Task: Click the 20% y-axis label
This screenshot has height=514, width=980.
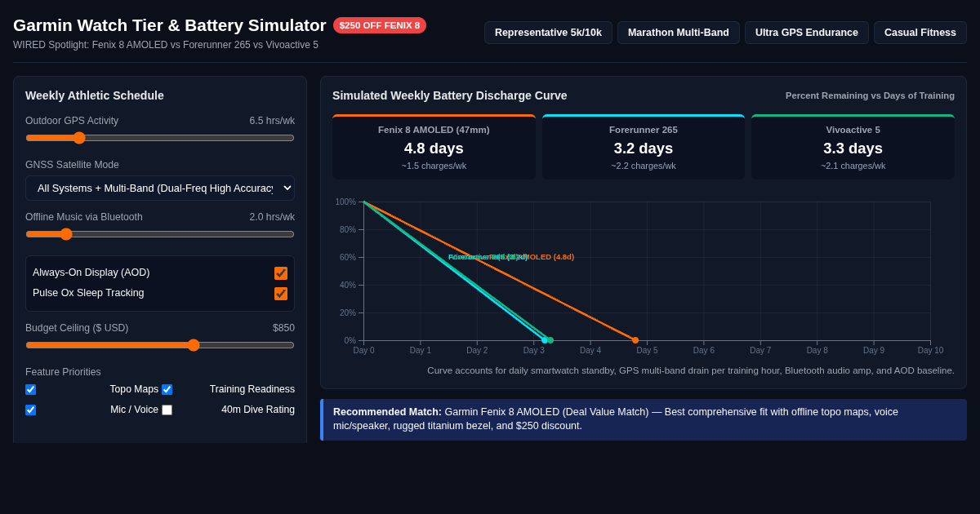Action: (x=348, y=312)
